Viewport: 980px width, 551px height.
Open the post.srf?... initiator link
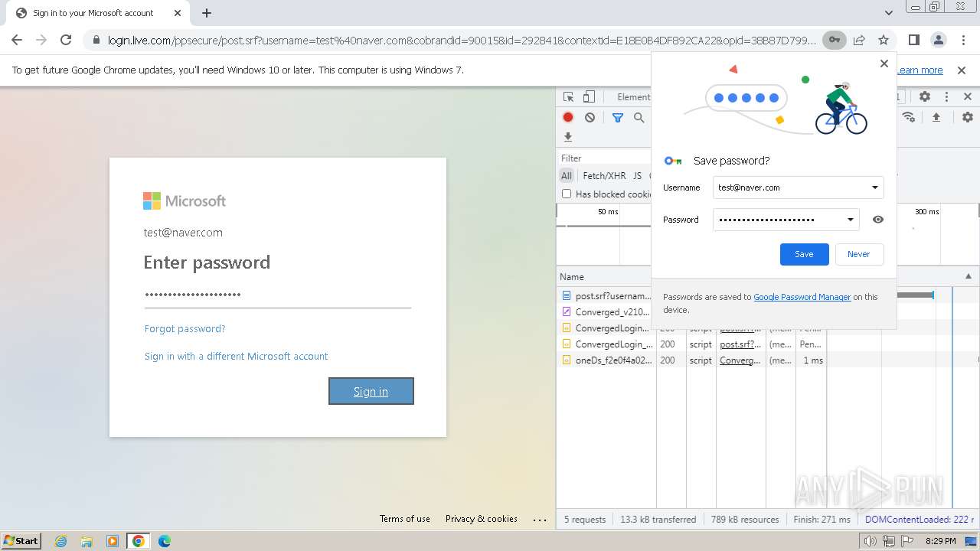click(x=740, y=344)
